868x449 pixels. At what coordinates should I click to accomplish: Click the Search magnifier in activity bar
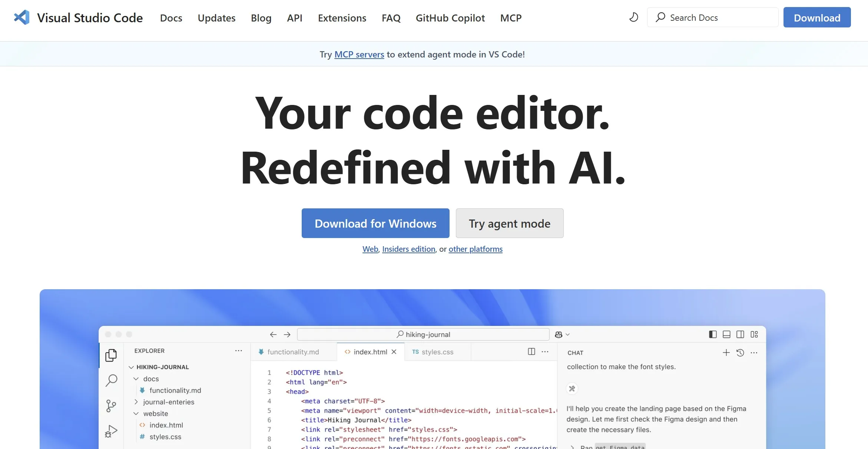tap(111, 380)
